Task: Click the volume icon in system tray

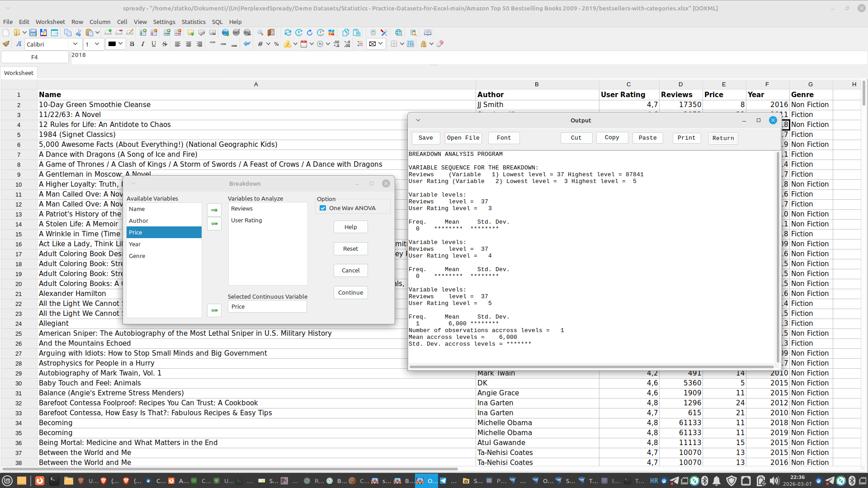Action: click(774, 481)
